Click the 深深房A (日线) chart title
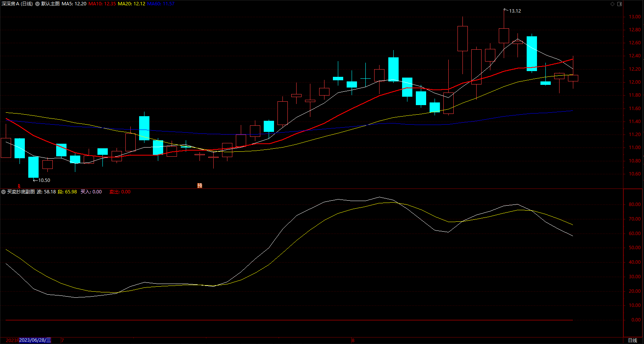This screenshot has height=344, width=644. pos(17,4)
